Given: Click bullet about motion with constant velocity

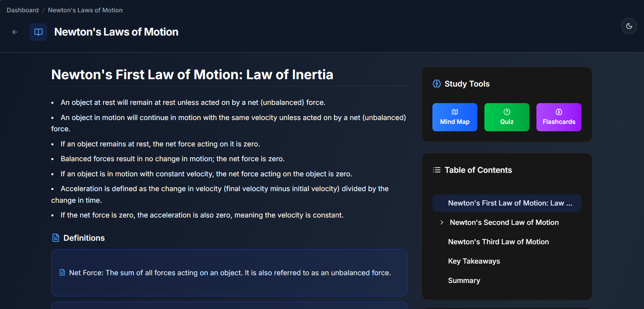Looking at the screenshot, I should pos(206,174).
